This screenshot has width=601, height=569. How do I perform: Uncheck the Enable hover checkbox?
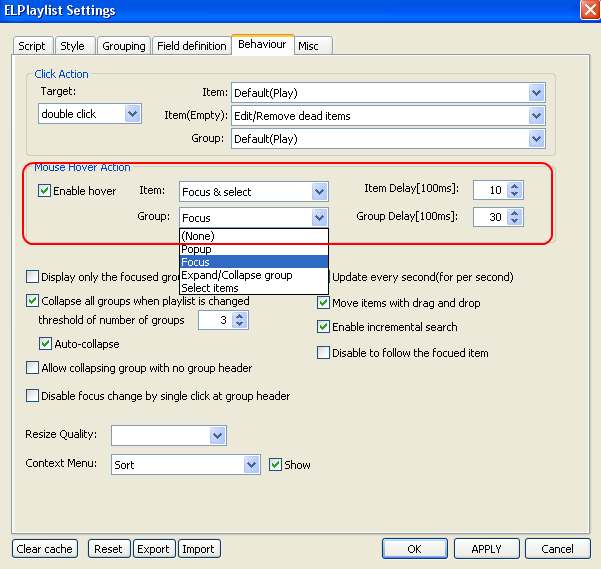pos(45,191)
